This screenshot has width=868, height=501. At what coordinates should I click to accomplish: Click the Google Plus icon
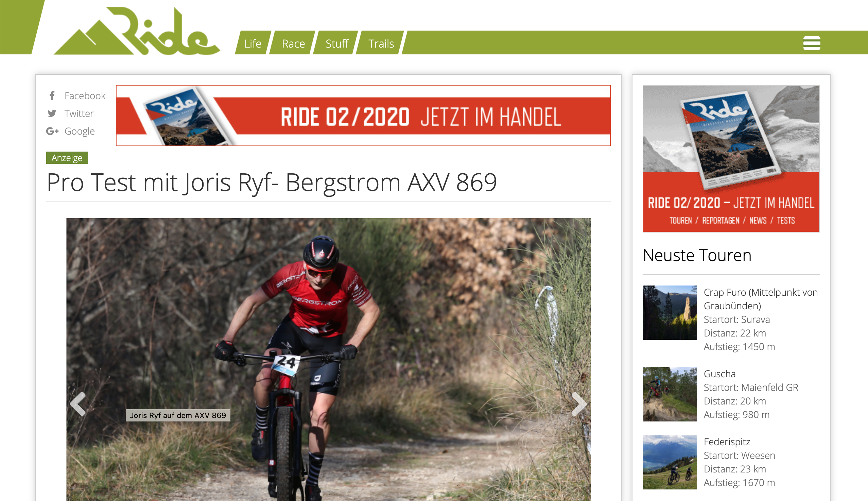(52, 131)
